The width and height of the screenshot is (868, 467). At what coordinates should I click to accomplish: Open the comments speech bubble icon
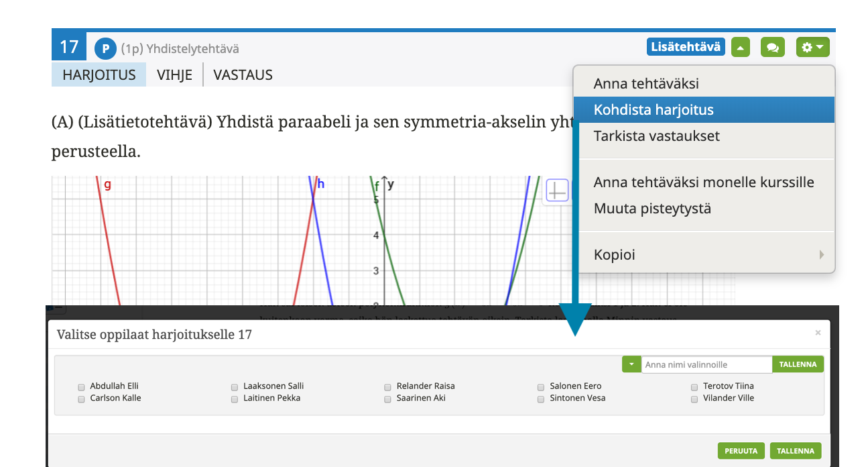pyautogui.click(x=772, y=48)
